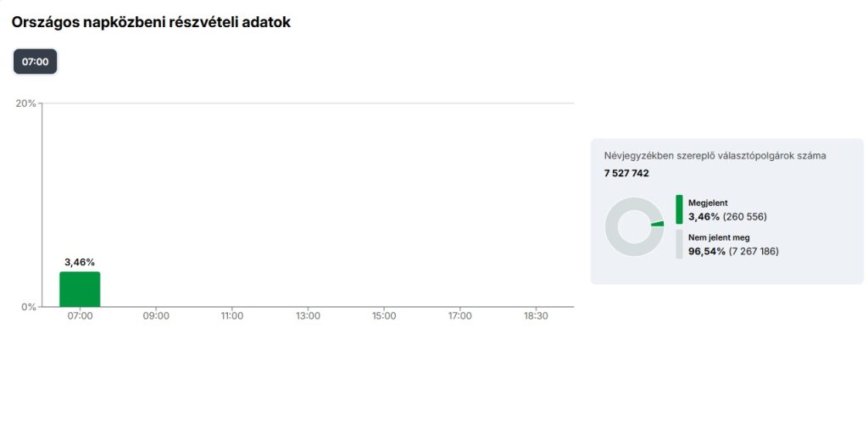Click the grey Nem jelent meg swatch
This screenshot has height=440, width=868.
[679, 244]
